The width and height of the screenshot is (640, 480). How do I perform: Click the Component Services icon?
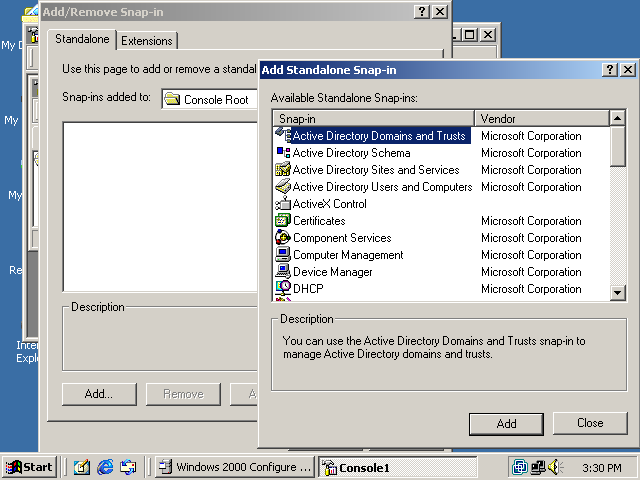point(283,238)
